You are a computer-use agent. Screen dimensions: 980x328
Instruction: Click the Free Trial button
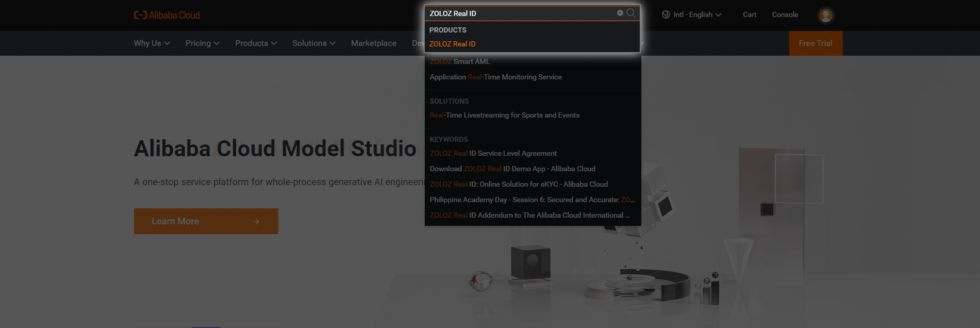816,43
